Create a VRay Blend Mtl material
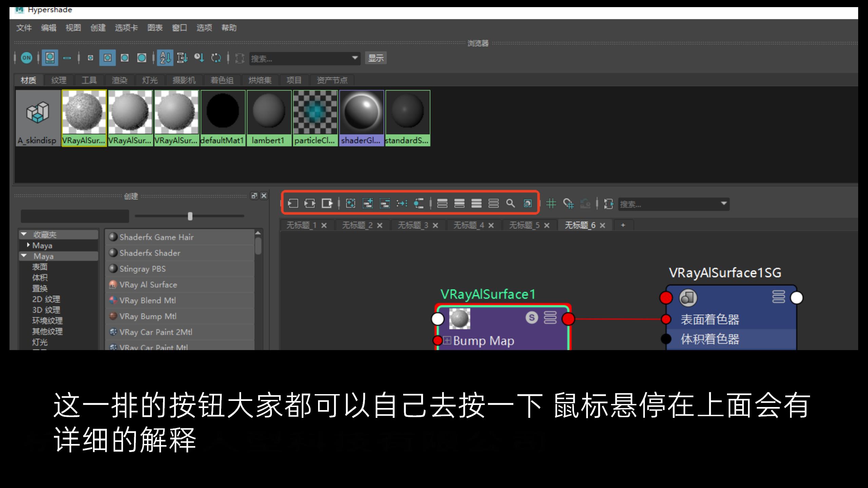Screen dimensions: 868x488 [x=180, y=300]
